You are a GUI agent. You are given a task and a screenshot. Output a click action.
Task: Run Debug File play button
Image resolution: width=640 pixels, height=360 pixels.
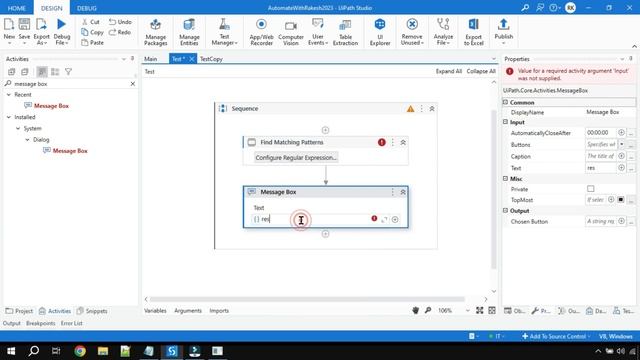(x=62, y=24)
